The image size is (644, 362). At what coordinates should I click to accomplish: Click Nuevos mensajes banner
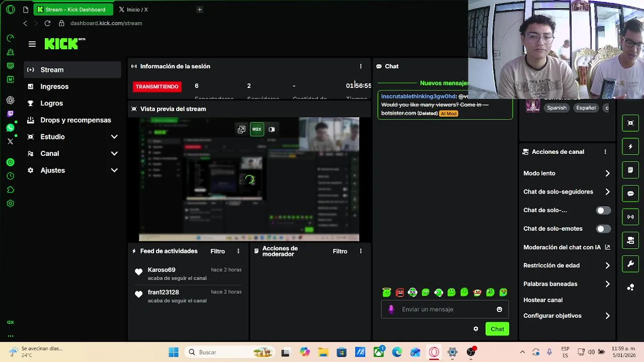444,83
